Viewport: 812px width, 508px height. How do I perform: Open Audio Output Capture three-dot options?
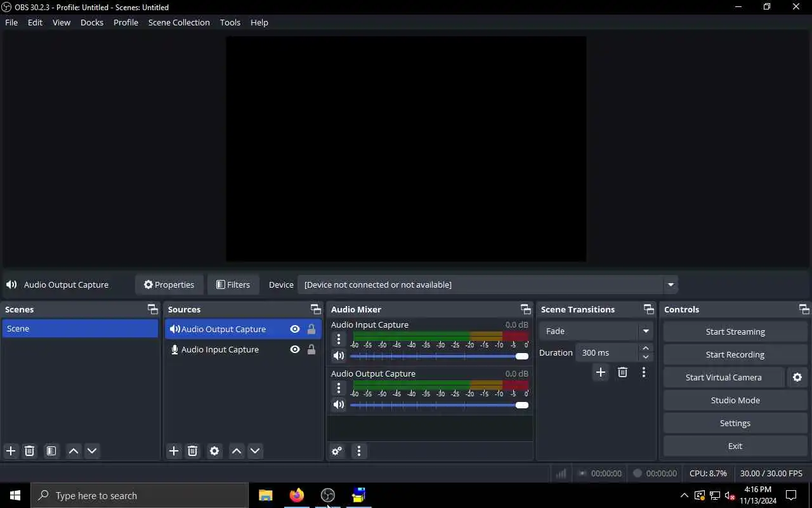[x=339, y=388]
